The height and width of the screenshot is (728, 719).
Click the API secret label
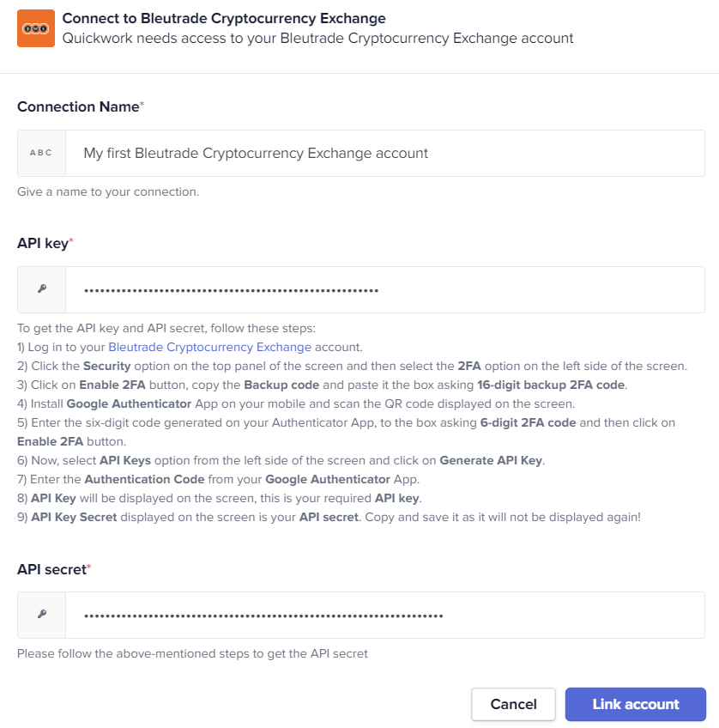pyautogui.click(x=51, y=570)
